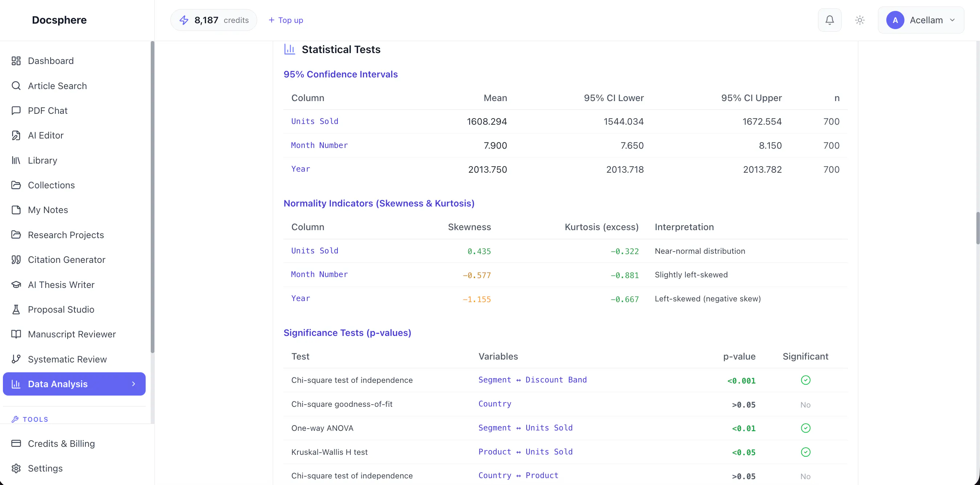Click the Docsphere logo text
The height and width of the screenshot is (485, 980).
[x=59, y=20]
